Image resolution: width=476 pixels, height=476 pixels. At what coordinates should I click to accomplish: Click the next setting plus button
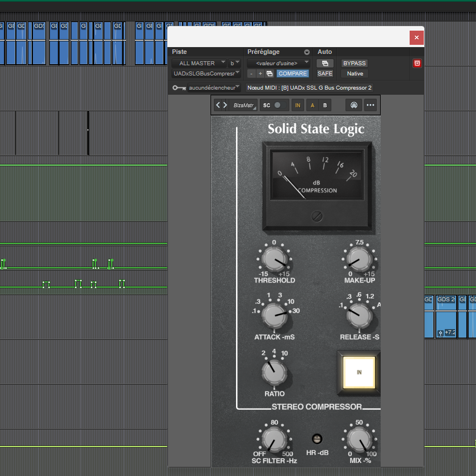[260, 73]
